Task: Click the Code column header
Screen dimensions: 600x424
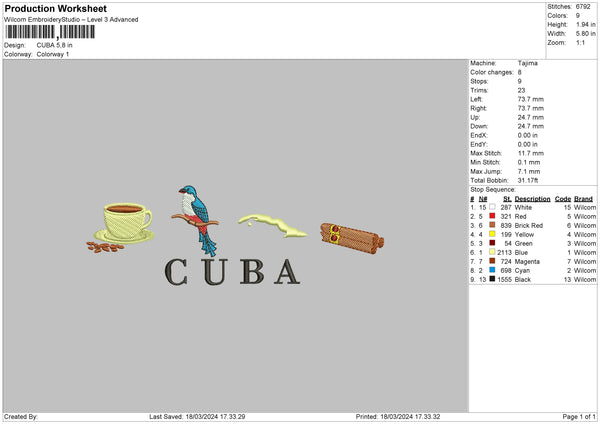Action: (x=563, y=199)
